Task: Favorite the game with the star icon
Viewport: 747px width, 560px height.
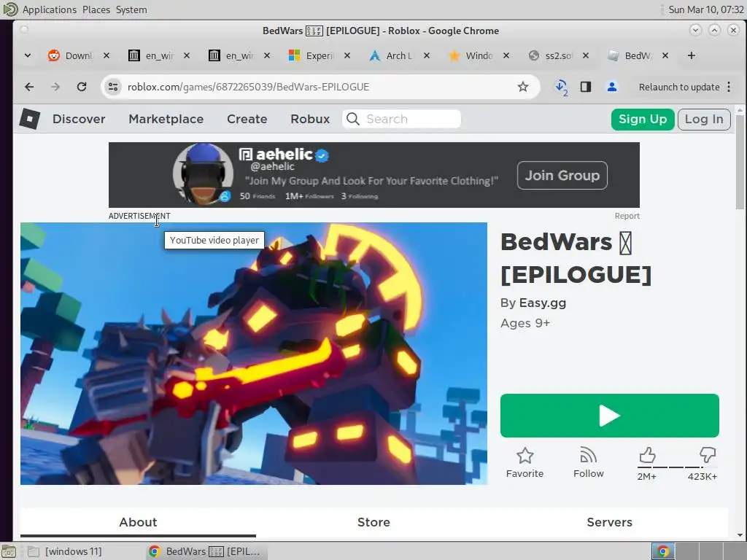Action: tap(525, 456)
